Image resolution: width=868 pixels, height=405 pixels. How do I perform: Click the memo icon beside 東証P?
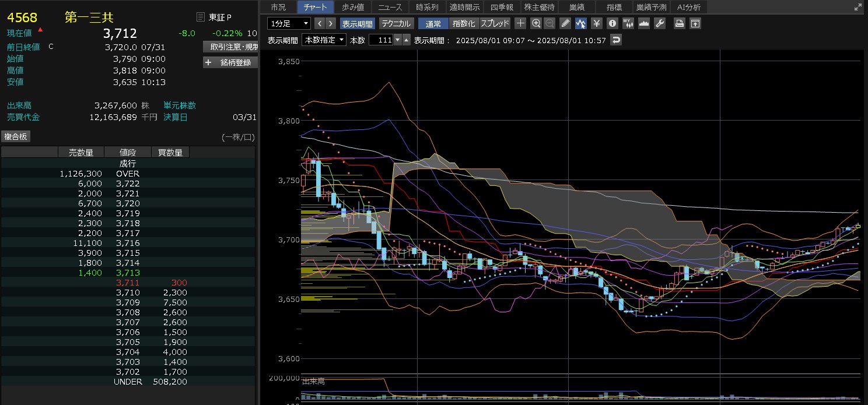(201, 17)
